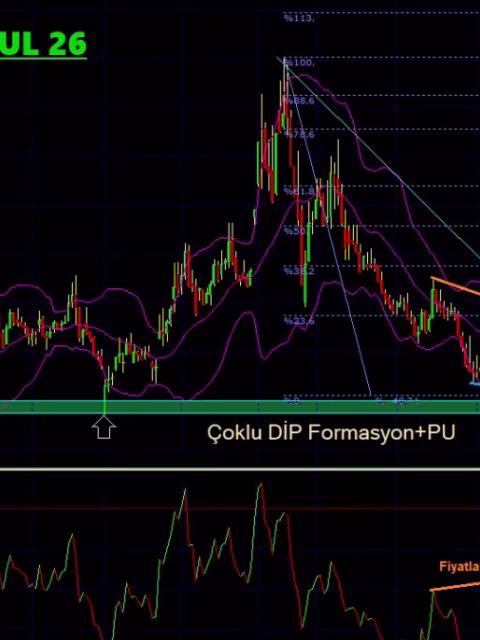
Task: Click the red horizontal level in indicator panel
Action: pyautogui.click(x=240, y=509)
